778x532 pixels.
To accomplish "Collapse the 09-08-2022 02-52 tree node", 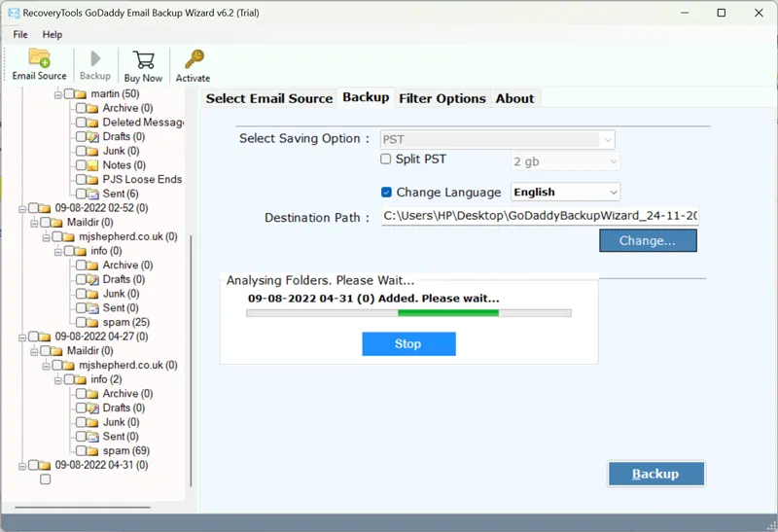I will (21, 208).
